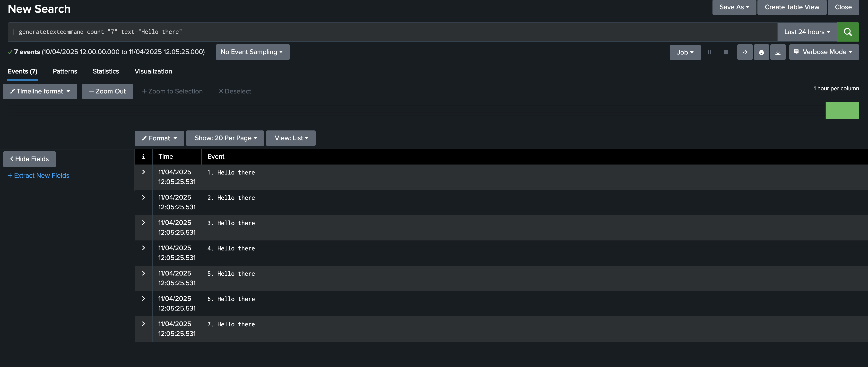
Task: Open Verbose Mode dropdown
Action: (x=824, y=52)
